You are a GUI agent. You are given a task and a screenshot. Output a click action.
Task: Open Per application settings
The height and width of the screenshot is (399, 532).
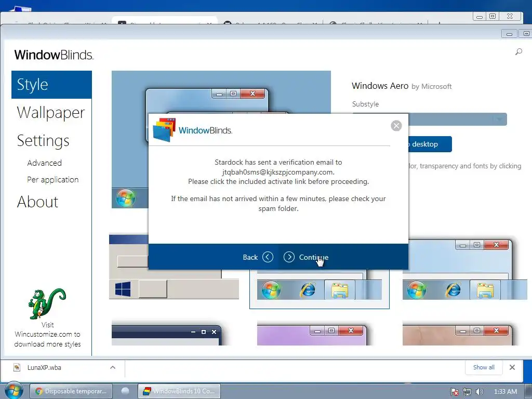(52, 179)
